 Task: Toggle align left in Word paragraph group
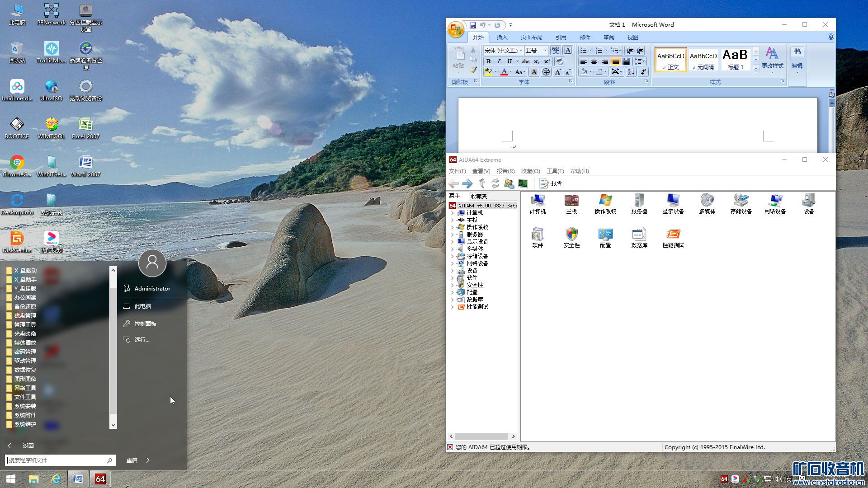point(584,61)
